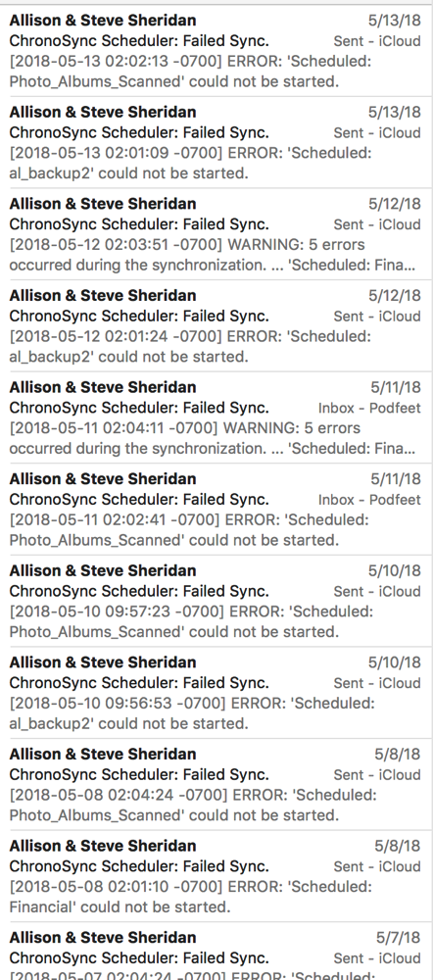The image size is (433, 980).
Task: Open the 5/11 02:04:11 warning email in Podfeet inbox
Action: coord(216,417)
